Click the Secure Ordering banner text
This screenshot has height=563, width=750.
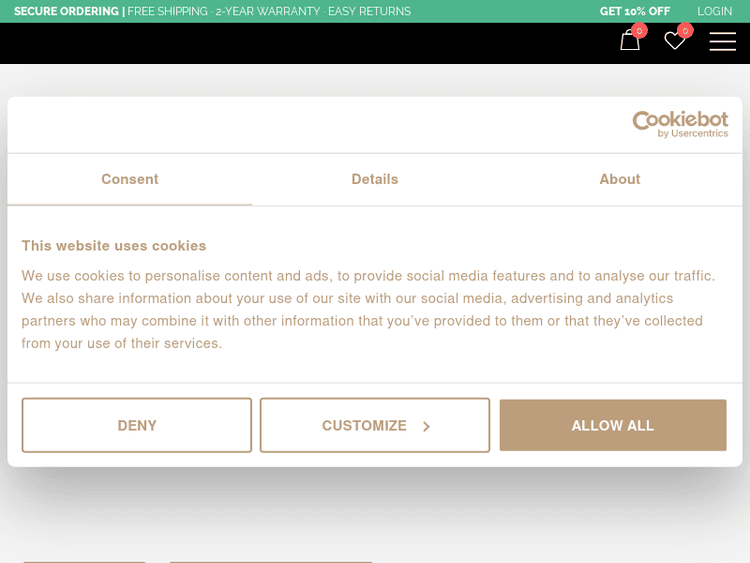(x=66, y=11)
